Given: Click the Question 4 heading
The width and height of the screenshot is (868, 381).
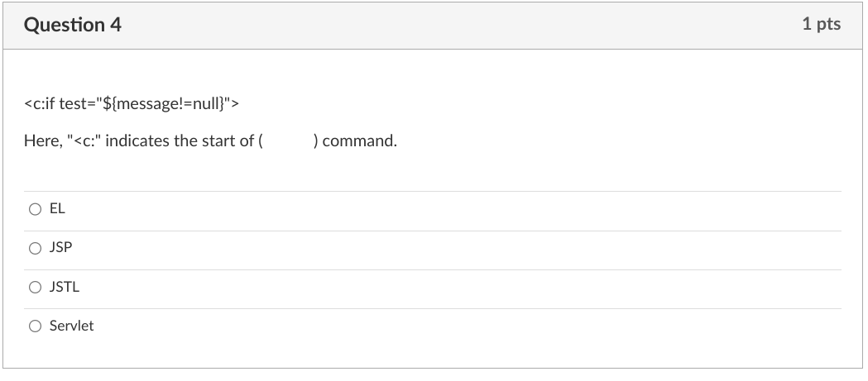Looking at the screenshot, I should click(x=73, y=25).
